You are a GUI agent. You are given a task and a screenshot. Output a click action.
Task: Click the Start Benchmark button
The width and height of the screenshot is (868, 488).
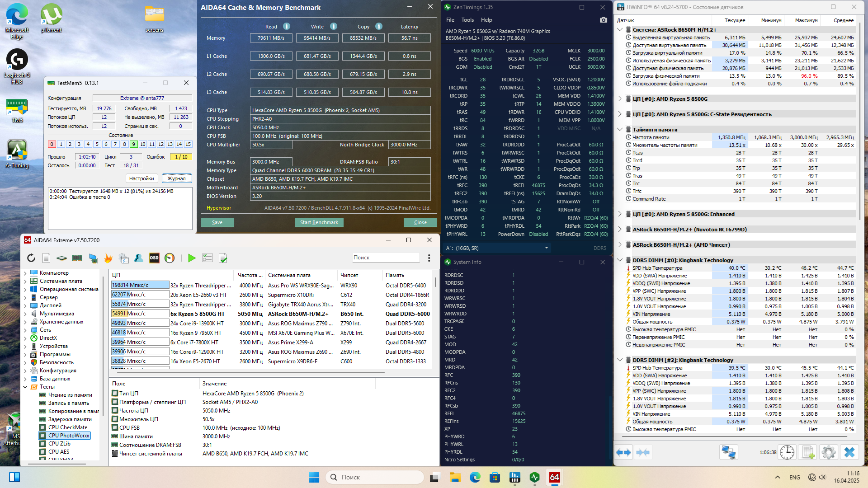[319, 222]
